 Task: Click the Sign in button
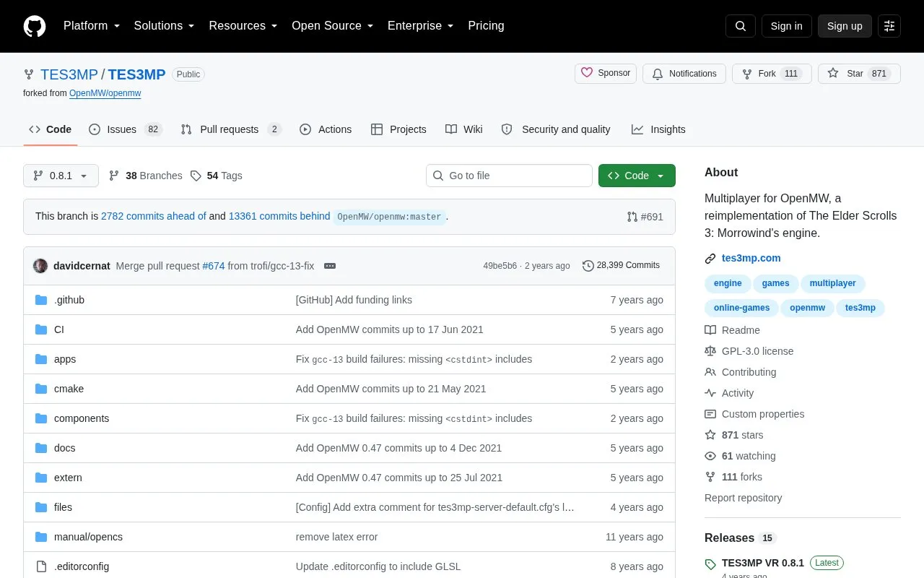786,26
